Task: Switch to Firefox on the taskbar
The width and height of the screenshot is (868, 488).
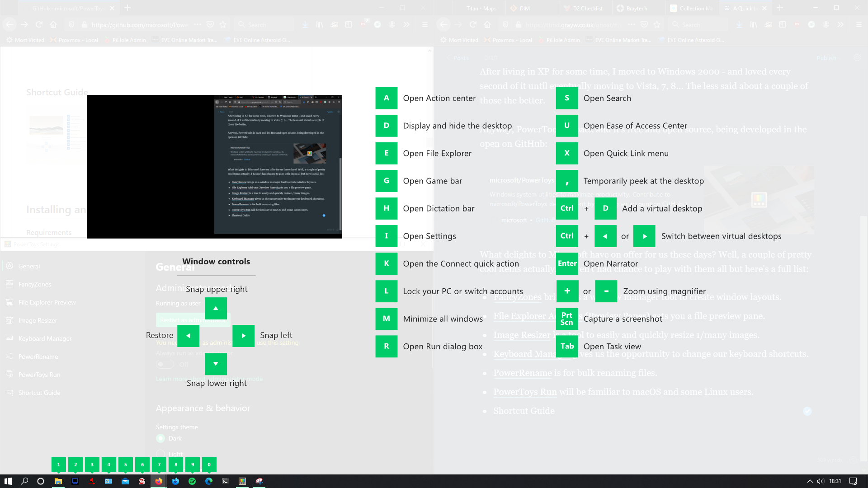Action: pyautogui.click(x=159, y=481)
